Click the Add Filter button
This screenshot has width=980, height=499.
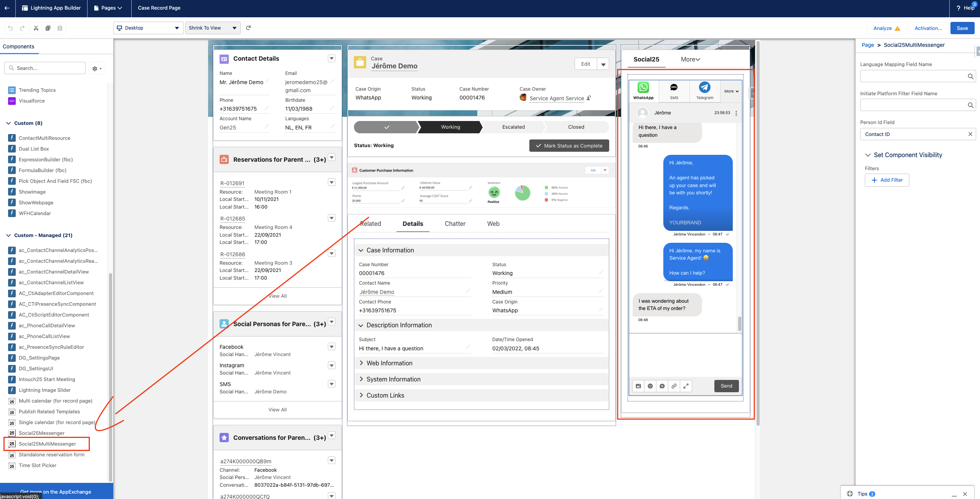click(x=887, y=180)
